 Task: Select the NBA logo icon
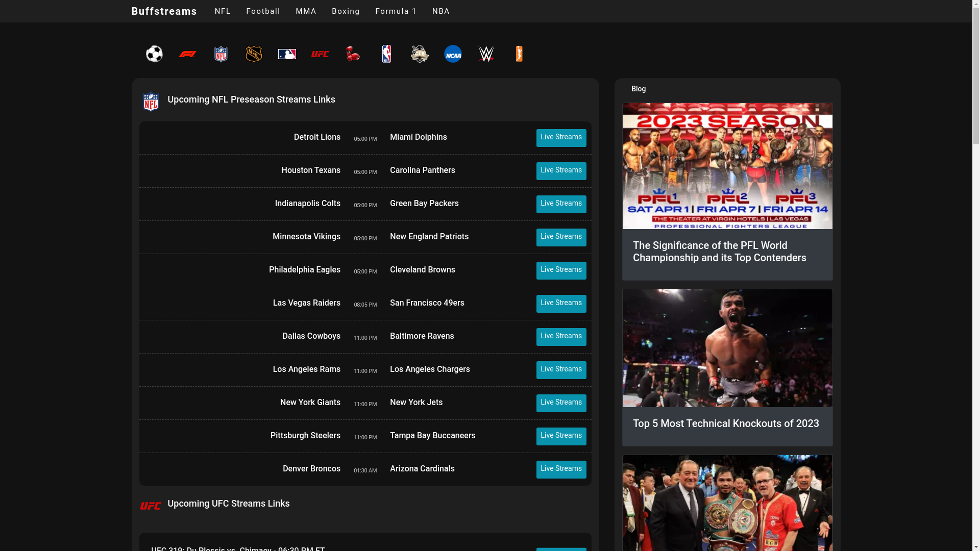click(386, 54)
